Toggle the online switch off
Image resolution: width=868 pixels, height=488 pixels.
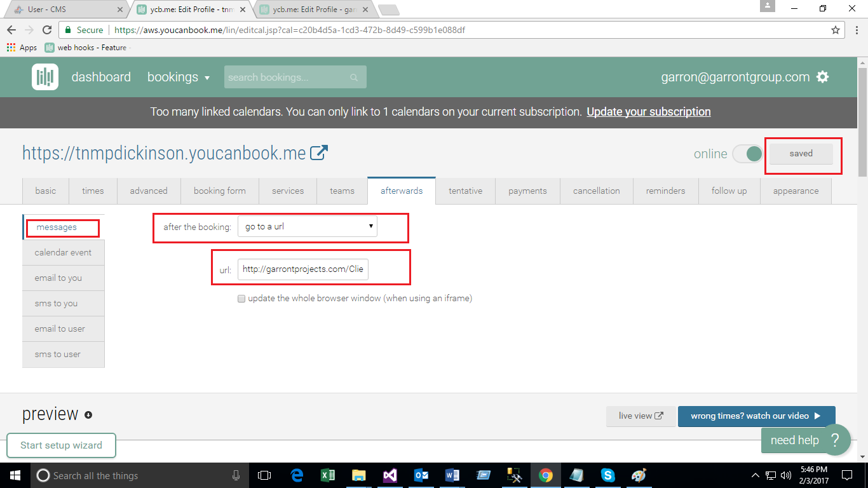[747, 154]
